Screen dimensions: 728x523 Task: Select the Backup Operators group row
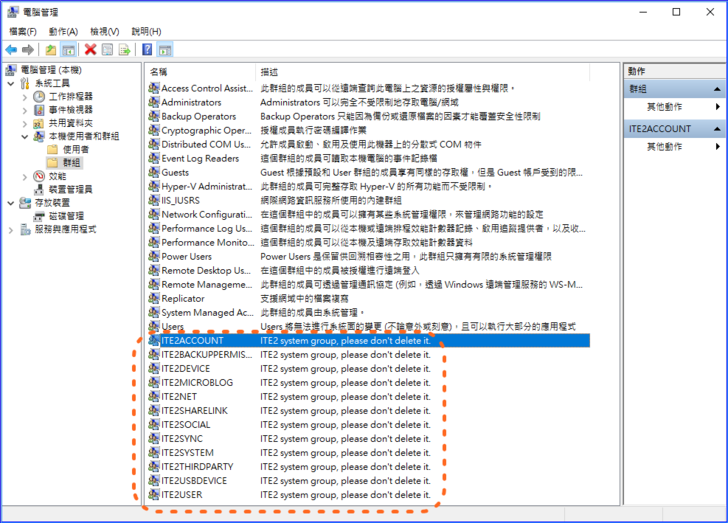pos(369,116)
